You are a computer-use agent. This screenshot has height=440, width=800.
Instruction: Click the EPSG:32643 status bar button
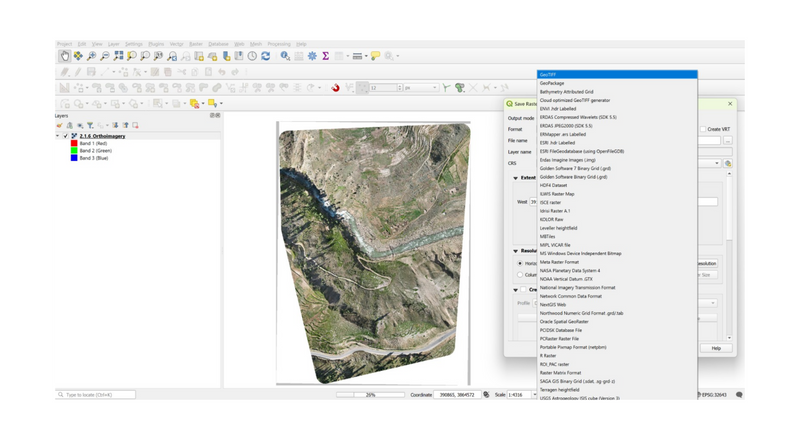coord(712,395)
